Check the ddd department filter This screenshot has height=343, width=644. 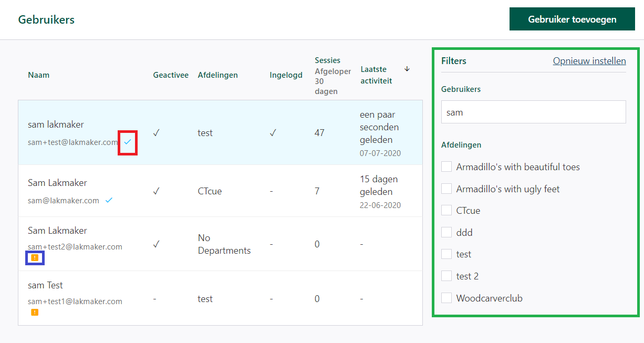446,232
